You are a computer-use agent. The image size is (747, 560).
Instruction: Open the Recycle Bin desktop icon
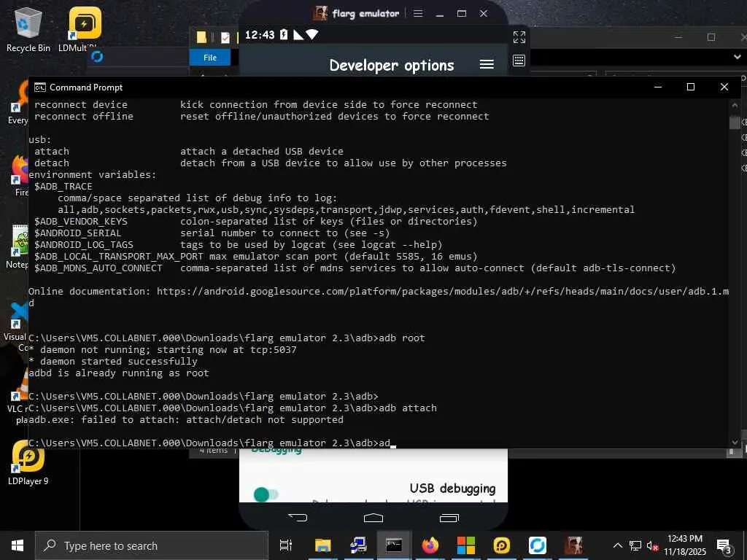[28, 29]
